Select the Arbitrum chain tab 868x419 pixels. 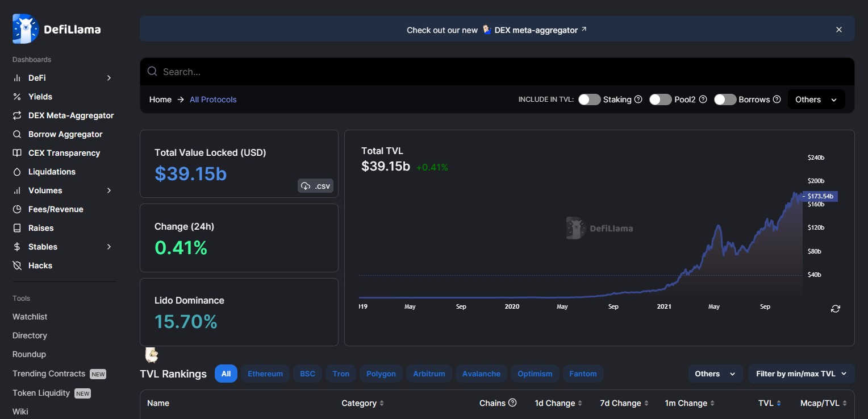(429, 374)
